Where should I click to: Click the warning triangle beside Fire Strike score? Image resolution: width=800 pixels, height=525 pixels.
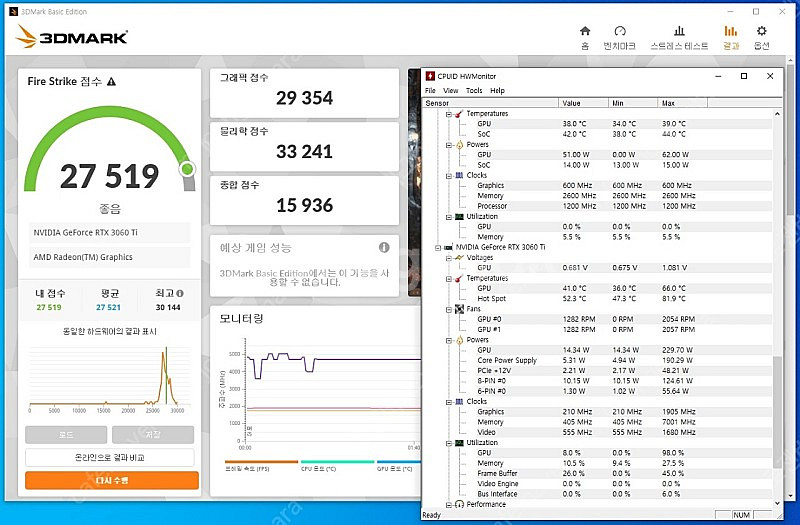pos(111,82)
